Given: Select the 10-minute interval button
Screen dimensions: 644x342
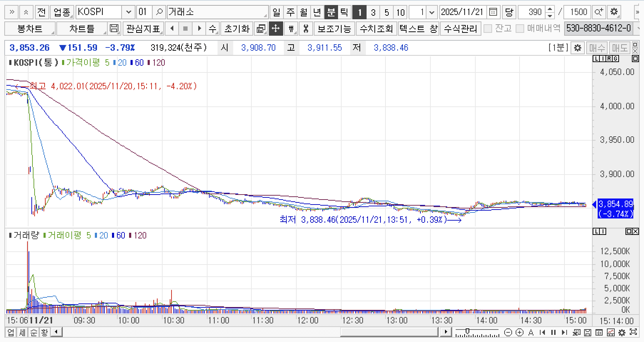Looking at the screenshot, I should 400,12.
